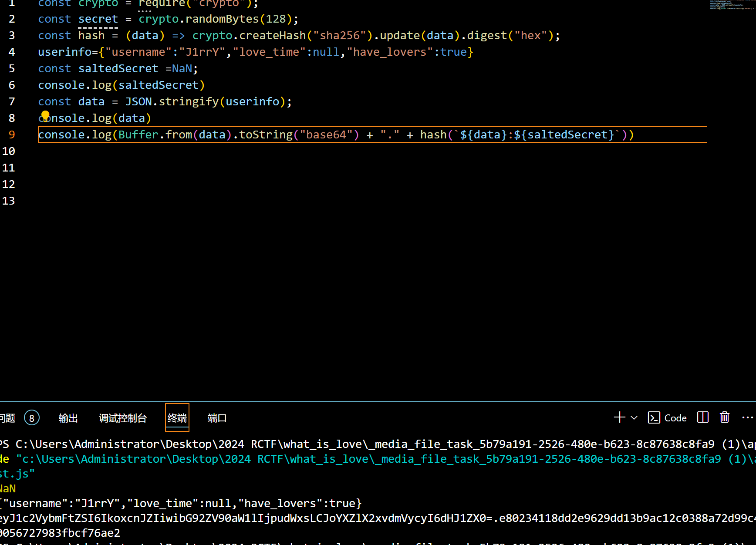Screen dimensions: 756x545
Task: Open the terminal launch profile dropdown chevron
Action: coord(634,418)
